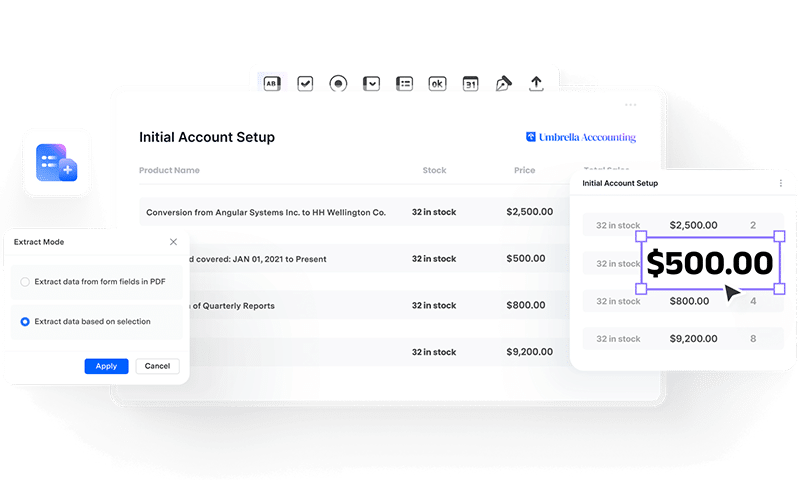The image size is (800, 480).
Task: Click the Umbrella Accounting logo link
Action: tap(581, 137)
